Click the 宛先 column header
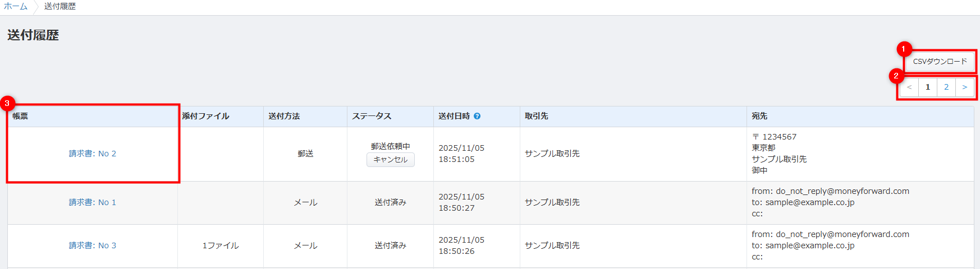 tap(759, 116)
